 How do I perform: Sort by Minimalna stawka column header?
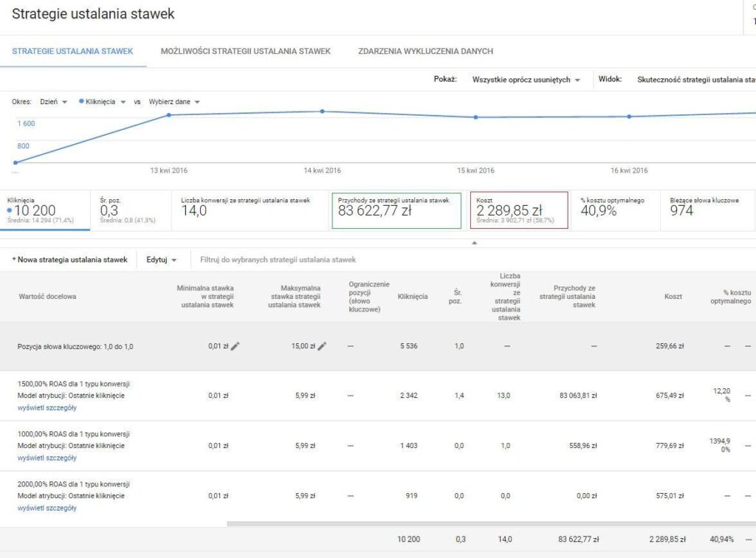click(x=205, y=297)
